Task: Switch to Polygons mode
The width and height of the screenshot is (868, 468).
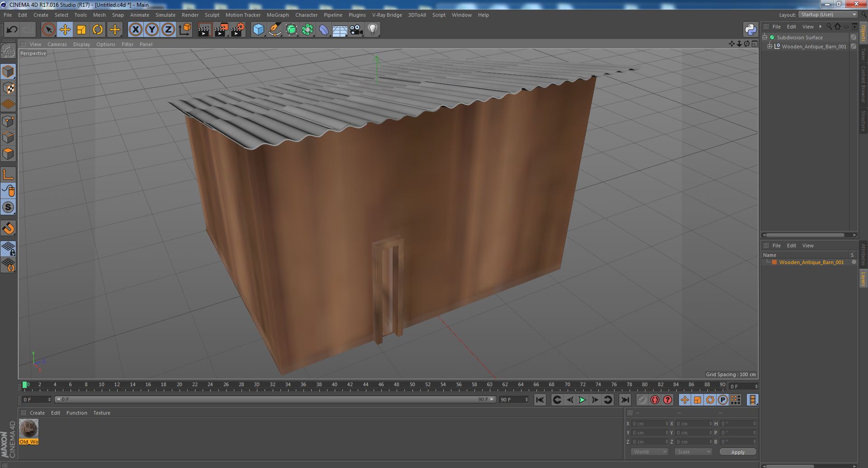Action: (8, 154)
